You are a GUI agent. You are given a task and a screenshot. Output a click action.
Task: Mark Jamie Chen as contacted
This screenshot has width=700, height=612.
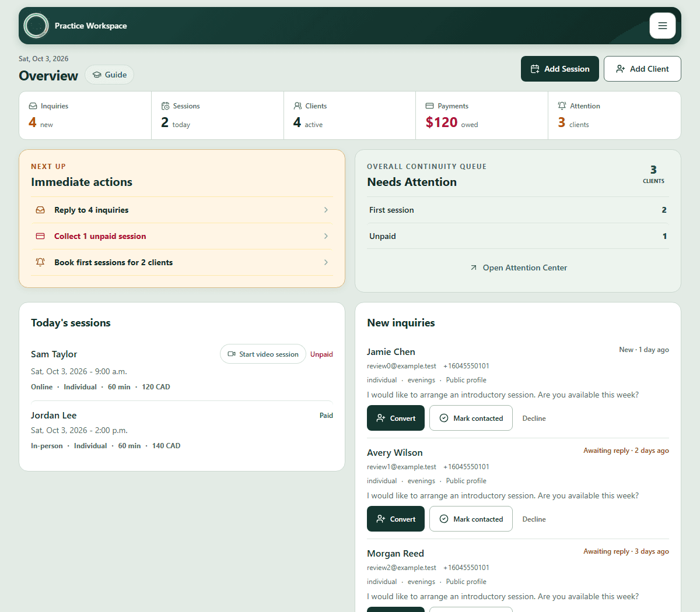(471, 418)
